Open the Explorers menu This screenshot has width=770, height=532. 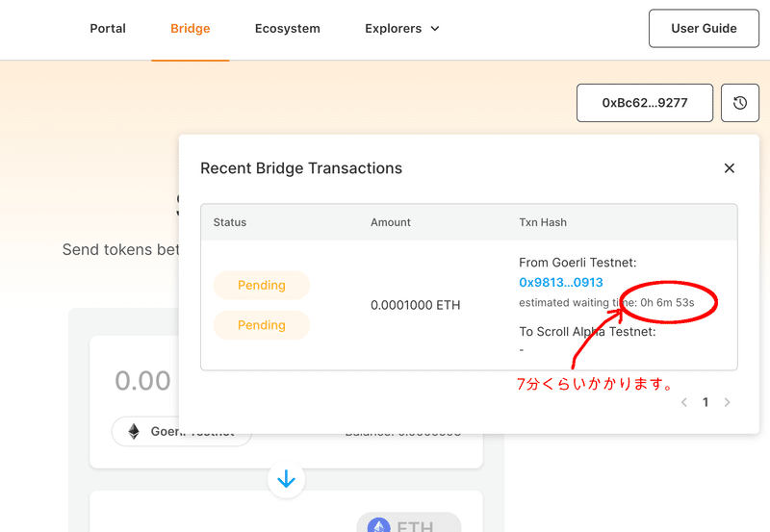[x=402, y=29]
